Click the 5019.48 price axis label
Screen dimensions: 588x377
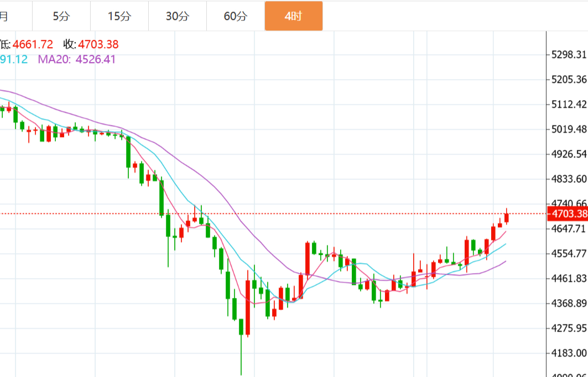pos(569,129)
